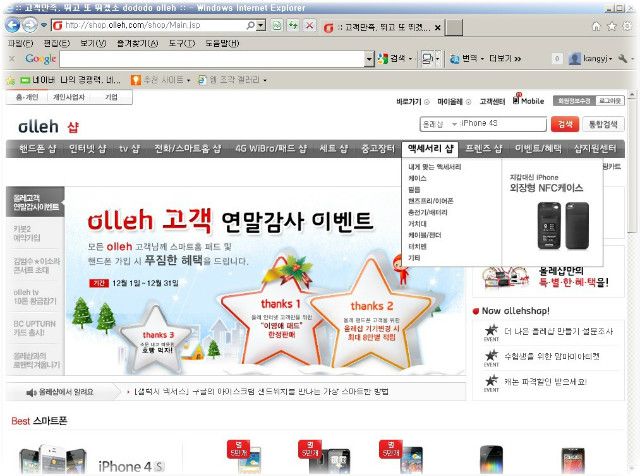This screenshot has height=476, width=640.
Task: Open the 파일(F) menu
Action: (20, 43)
